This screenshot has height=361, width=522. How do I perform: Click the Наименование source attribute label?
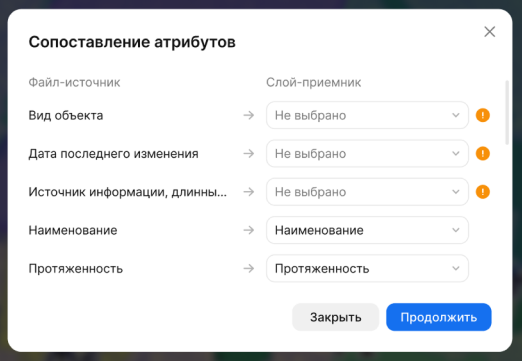[73, 230]
